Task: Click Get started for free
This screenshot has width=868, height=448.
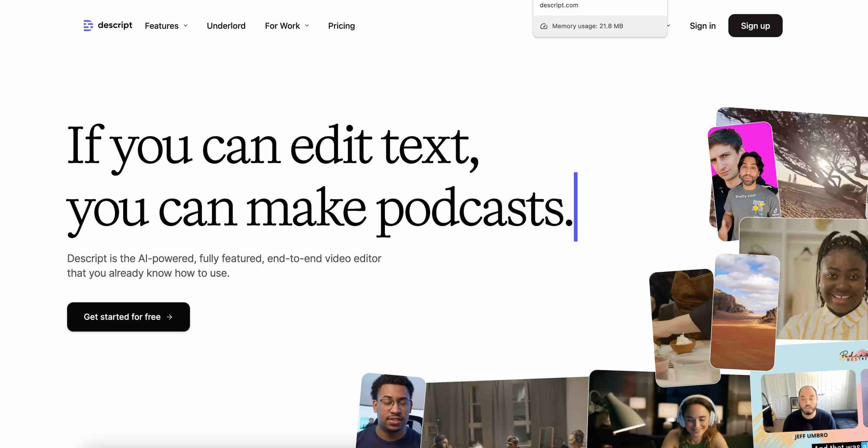Action: [128, 317]
